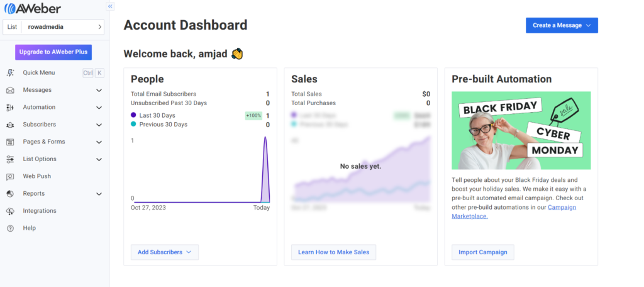Click the Black Friday Cyber Monday image
Screen dimensions: 644x287
click(x=521, y=130)
